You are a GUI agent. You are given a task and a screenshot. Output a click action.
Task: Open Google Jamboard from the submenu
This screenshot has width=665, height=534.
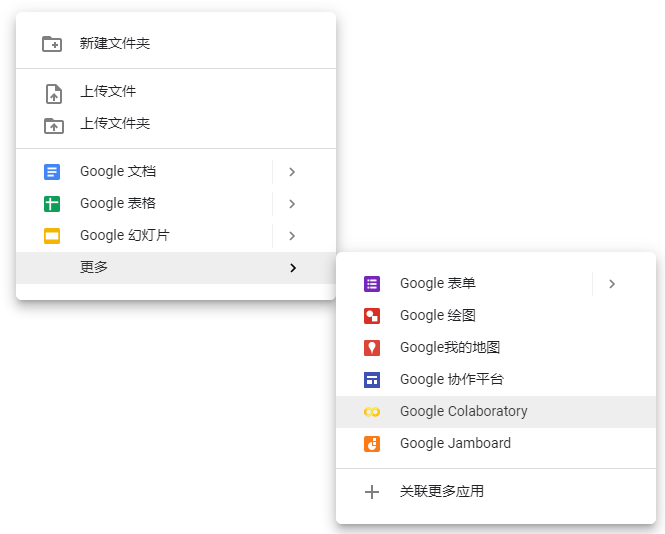(x=496, y=444)
